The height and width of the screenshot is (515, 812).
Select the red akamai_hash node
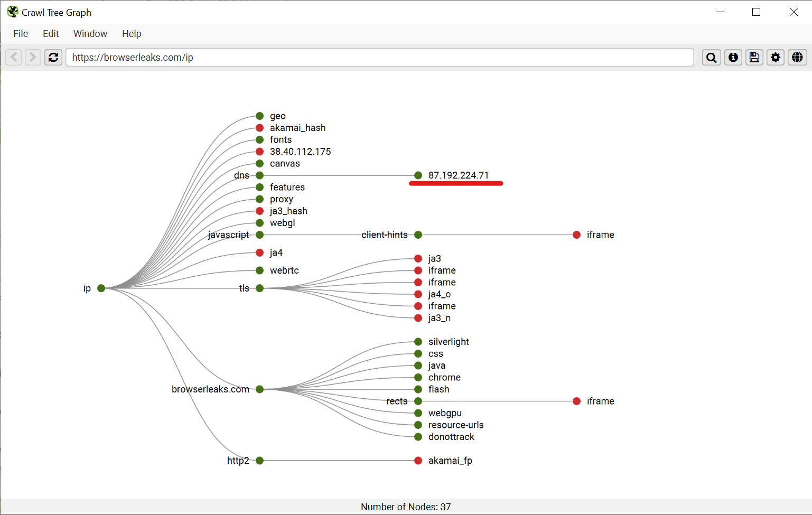point(259,128)
